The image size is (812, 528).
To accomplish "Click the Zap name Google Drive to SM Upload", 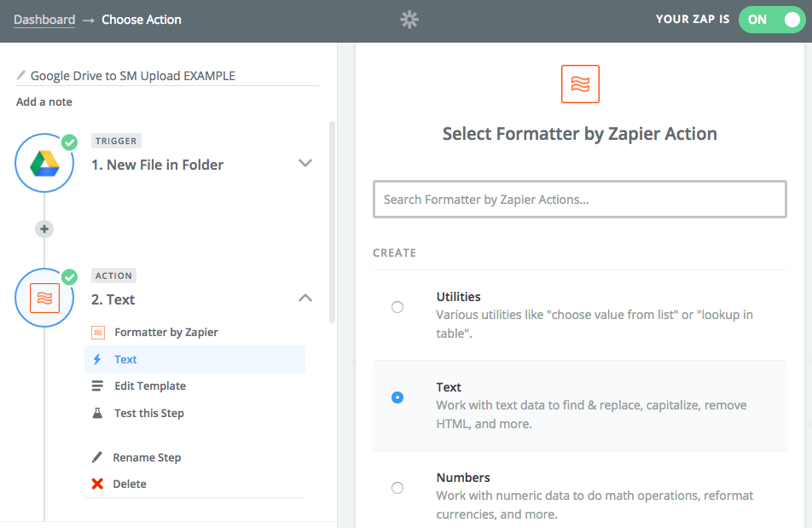I will [x=132, y=76].
